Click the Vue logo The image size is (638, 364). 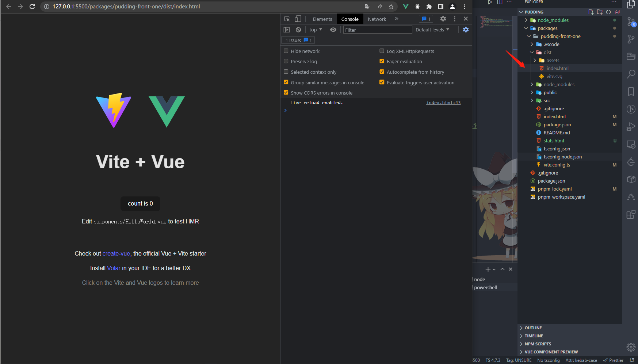click(167, 111)
